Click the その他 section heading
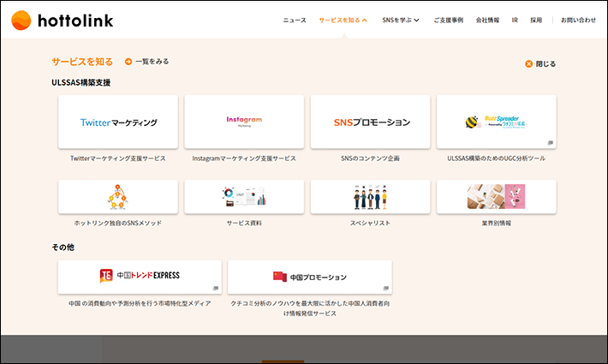 pos(63,248)
